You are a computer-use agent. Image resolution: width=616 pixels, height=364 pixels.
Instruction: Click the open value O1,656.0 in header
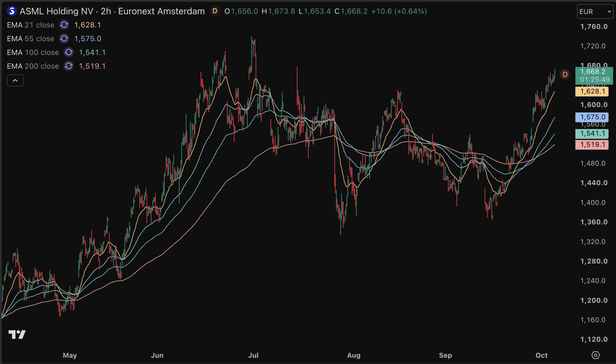(x=241, y=11)
